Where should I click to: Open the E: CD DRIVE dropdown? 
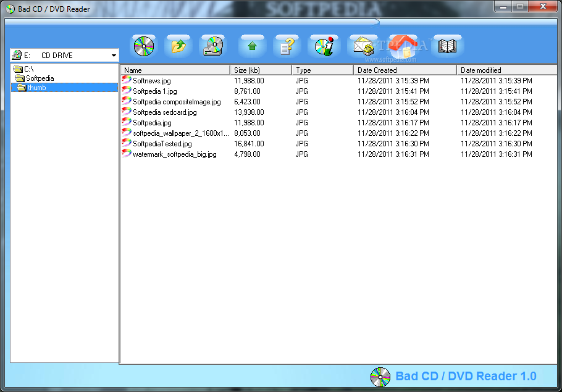(114, 56)
